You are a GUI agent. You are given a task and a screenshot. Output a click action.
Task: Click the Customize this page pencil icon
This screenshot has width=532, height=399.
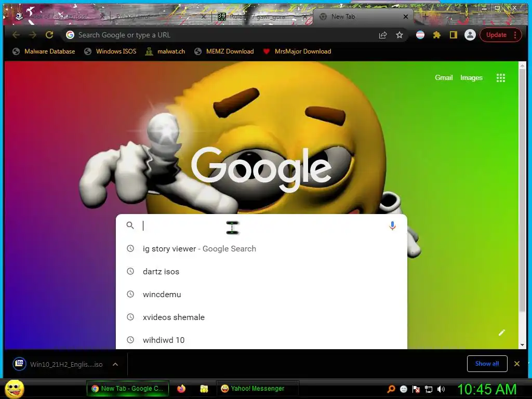coord(501,332)
